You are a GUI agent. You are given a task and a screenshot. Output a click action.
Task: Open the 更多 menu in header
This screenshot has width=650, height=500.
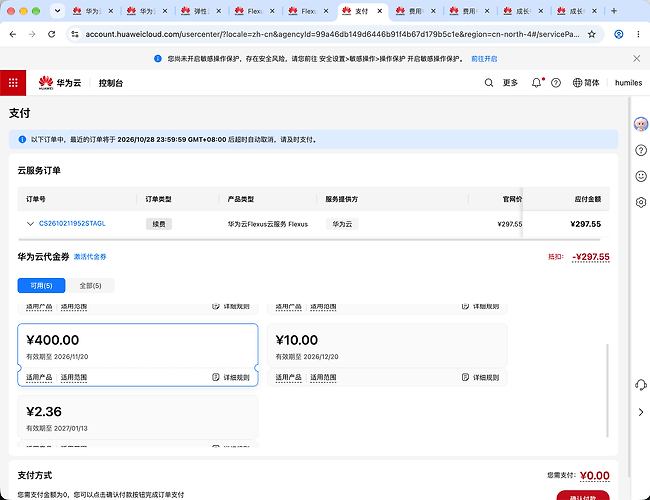coord(510,83)
